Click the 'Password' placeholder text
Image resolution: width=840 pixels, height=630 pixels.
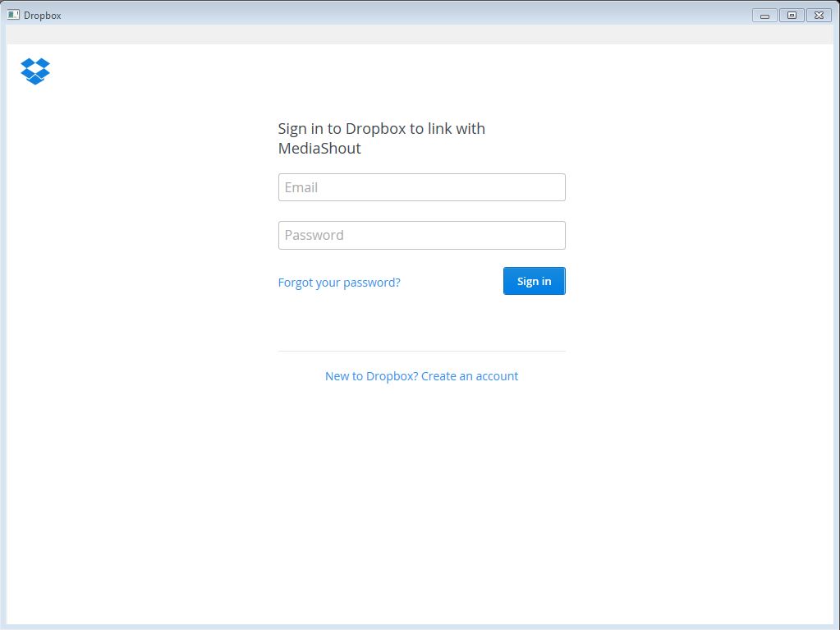(x=314, y=235)
